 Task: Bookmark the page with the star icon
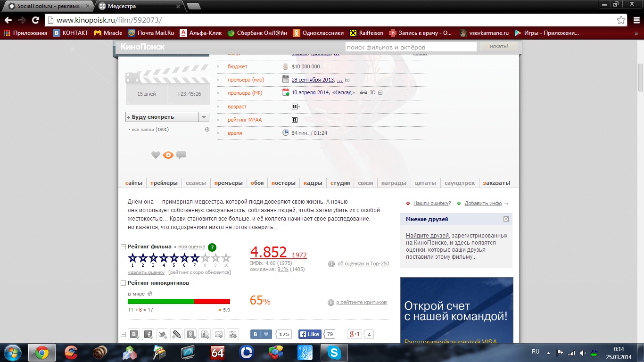tap(621, 20)
